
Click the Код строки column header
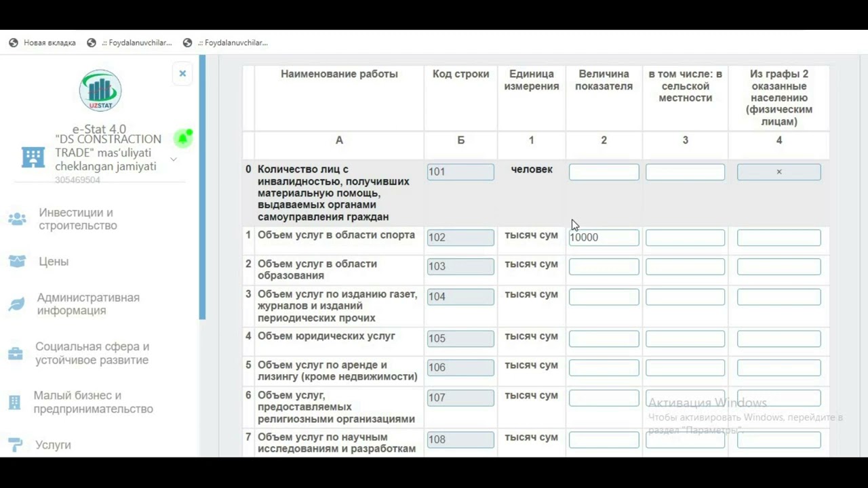coord(461,74)
